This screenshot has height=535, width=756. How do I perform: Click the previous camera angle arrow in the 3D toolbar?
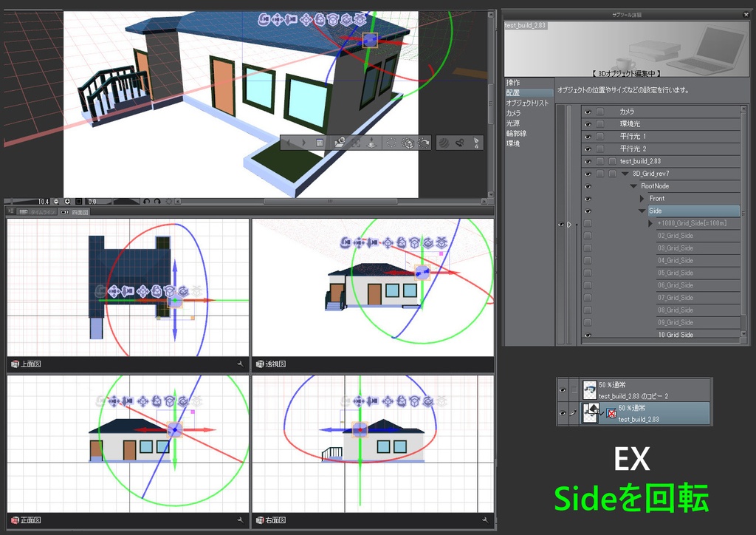pos(288,143)
